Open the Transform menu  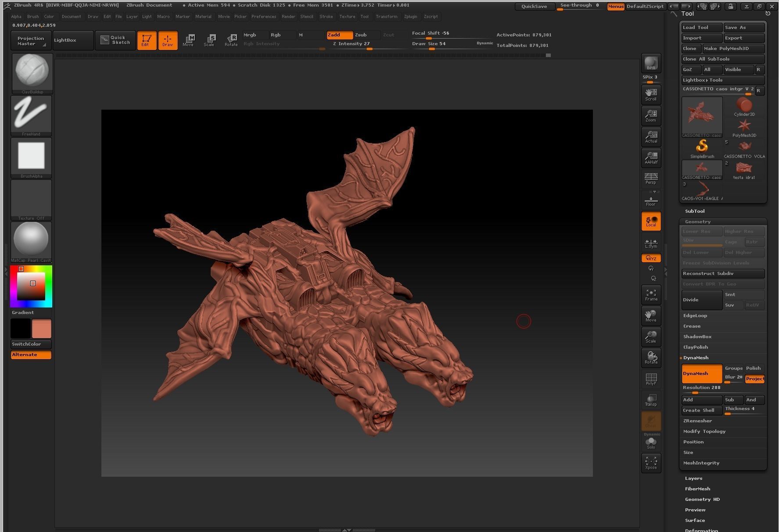(x=386, y=17)
